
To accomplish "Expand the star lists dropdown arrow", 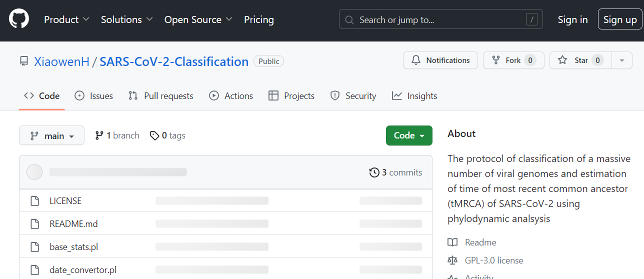I will (622, 60).
